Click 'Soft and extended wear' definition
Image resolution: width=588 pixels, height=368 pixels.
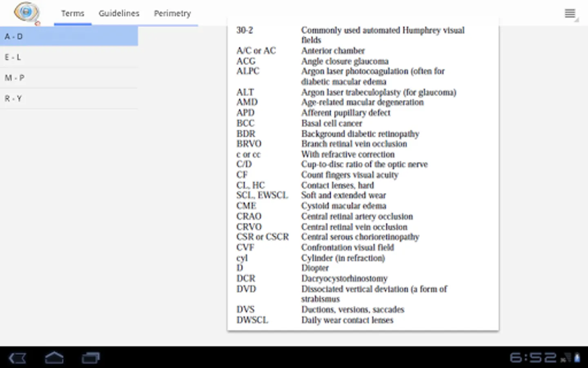[x=343, y=195]
